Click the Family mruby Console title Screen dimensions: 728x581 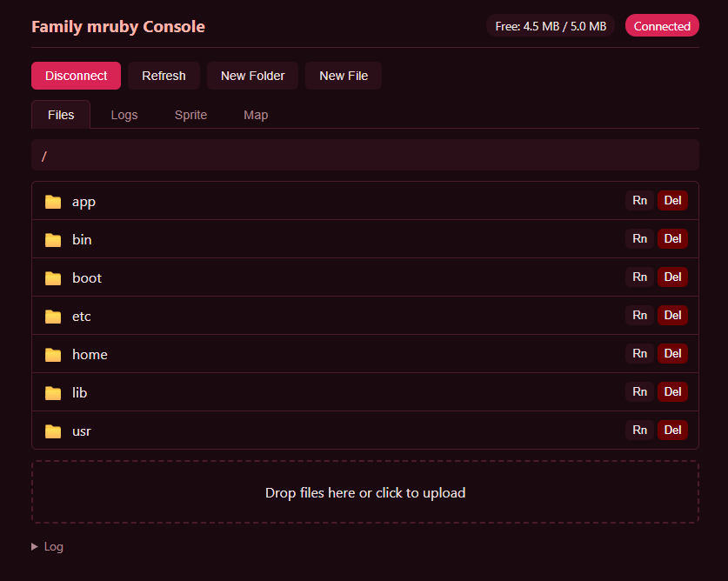point(118,27)
